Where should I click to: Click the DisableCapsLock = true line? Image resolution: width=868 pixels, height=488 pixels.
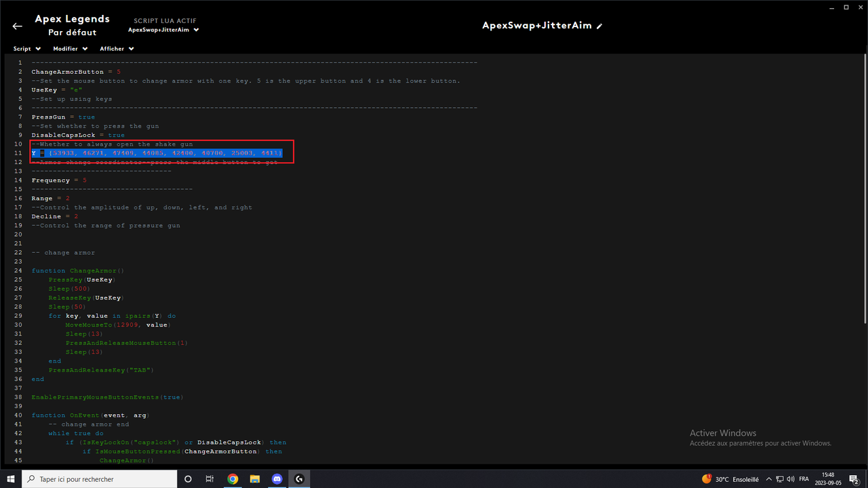click(x=78, y=136)
